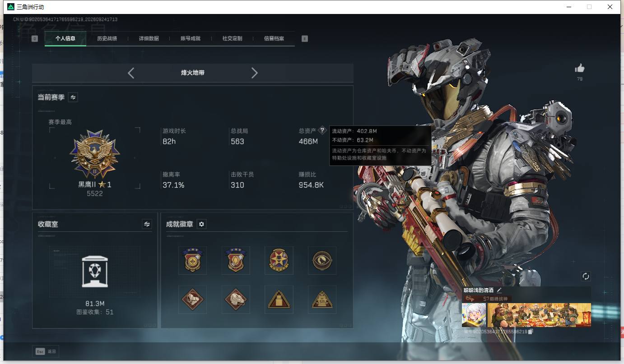The image size is (624, 364).
Task: Click the 总资产 value 466M
Action: pos(308,142)
